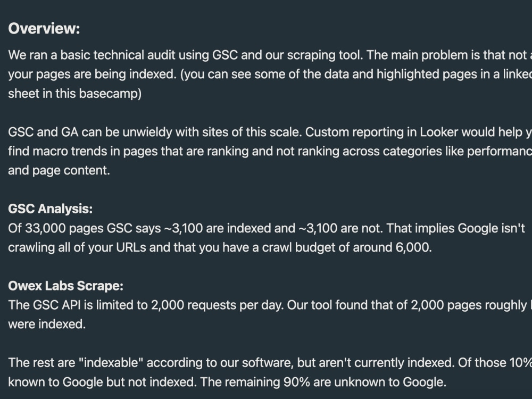Click the GSC Analysis heading
The height and width of the screenshot is (399, 532).
(50, 209)
